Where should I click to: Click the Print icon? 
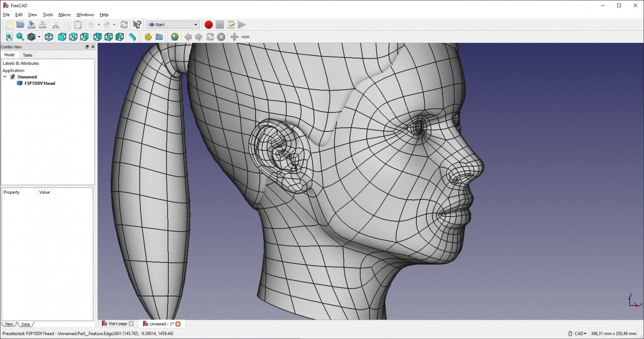pos(43,24)
